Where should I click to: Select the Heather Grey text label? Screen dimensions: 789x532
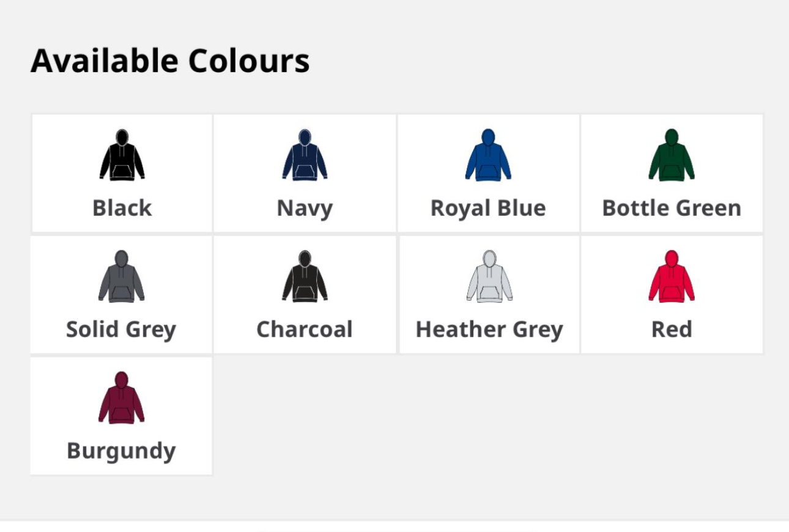click(489, 330)
